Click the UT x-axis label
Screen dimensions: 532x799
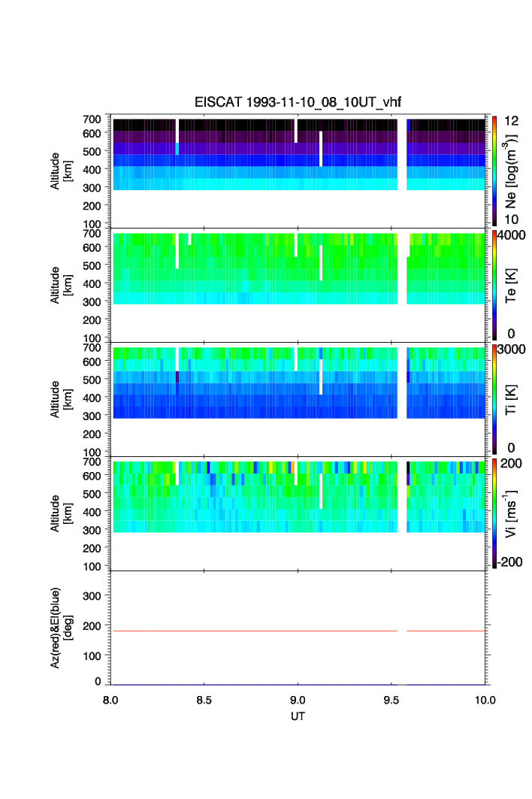pos(298,716)
